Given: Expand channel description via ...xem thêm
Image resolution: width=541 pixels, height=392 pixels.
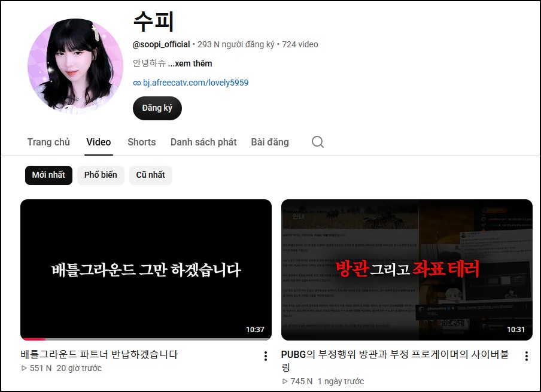Looking at the screenshot, I should tap(190, 63).
